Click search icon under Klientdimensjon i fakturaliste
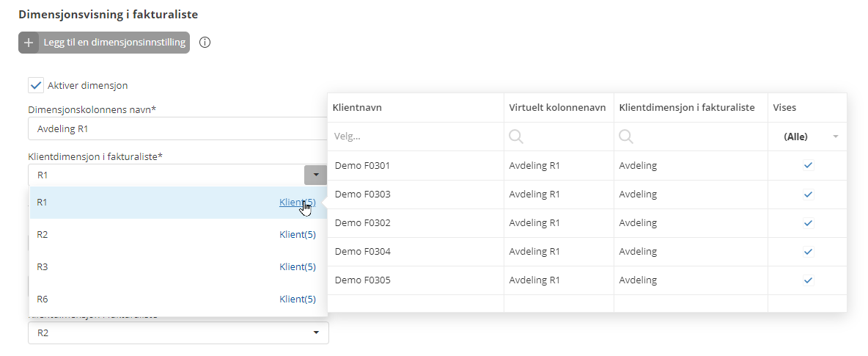Viewport: 868px width, 356px height. pyautogui.click(x=627, y=137)
